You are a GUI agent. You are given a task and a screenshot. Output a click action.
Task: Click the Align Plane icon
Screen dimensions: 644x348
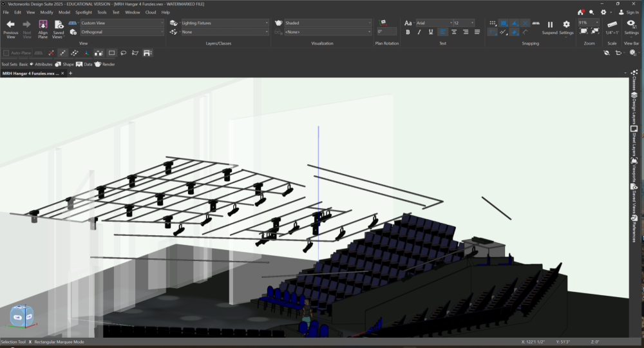click(x=43, y=24)
